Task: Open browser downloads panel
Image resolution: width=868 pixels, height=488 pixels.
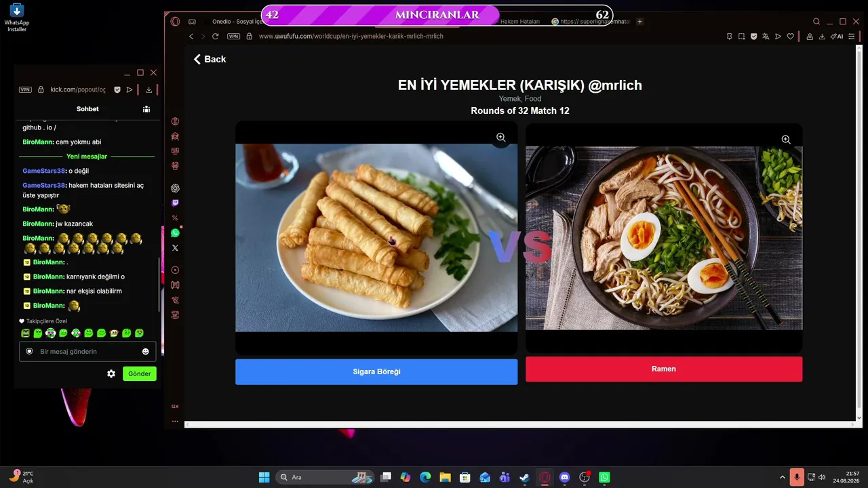Action: [821, 37]
